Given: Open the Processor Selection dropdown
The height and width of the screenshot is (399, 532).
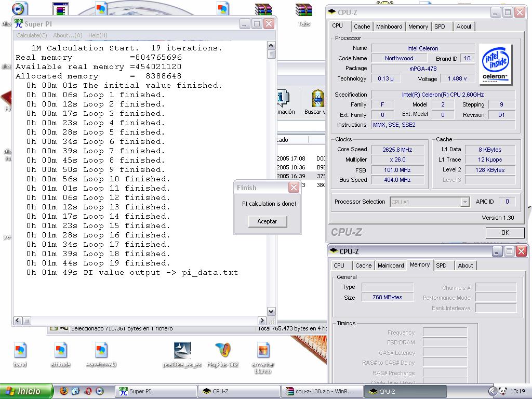Looking at the screenshot, I should [x=465, y=202].
